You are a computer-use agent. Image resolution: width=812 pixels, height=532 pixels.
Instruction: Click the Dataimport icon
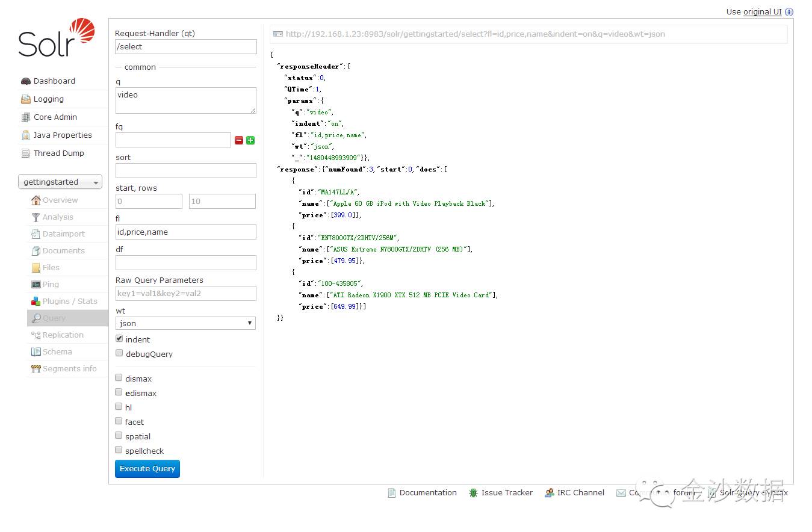[36, 234]
